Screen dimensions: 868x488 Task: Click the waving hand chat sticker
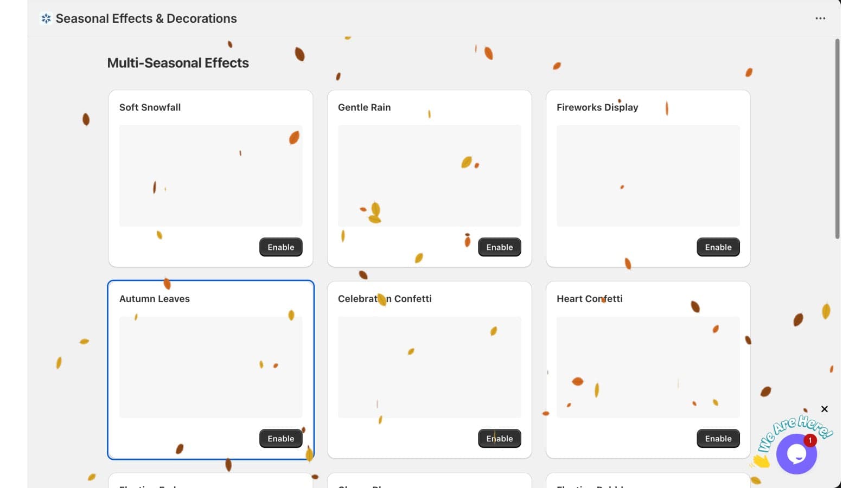[x=761, y=460]
